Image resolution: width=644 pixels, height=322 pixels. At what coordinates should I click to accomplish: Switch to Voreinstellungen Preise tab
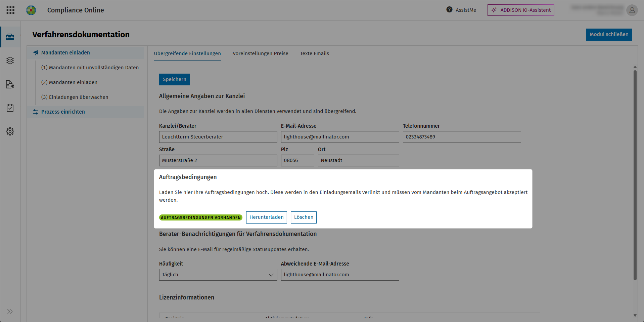pyautogui.click(x=261, y=53)
